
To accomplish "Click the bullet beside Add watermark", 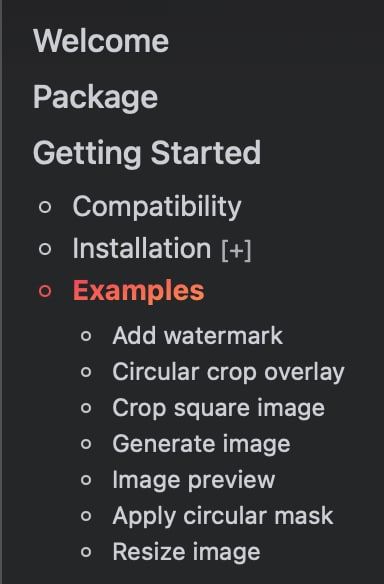I will 86,336.
